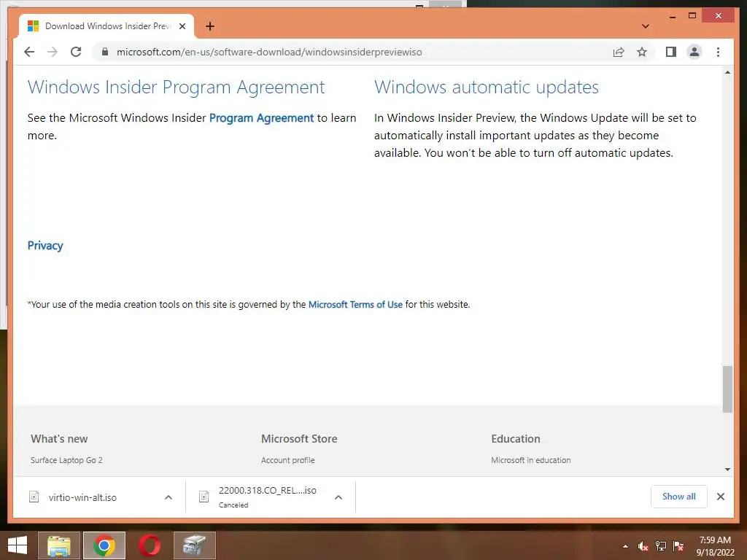Open a new tab
Screen dimensions: 747x560
(x=209, y=26)
